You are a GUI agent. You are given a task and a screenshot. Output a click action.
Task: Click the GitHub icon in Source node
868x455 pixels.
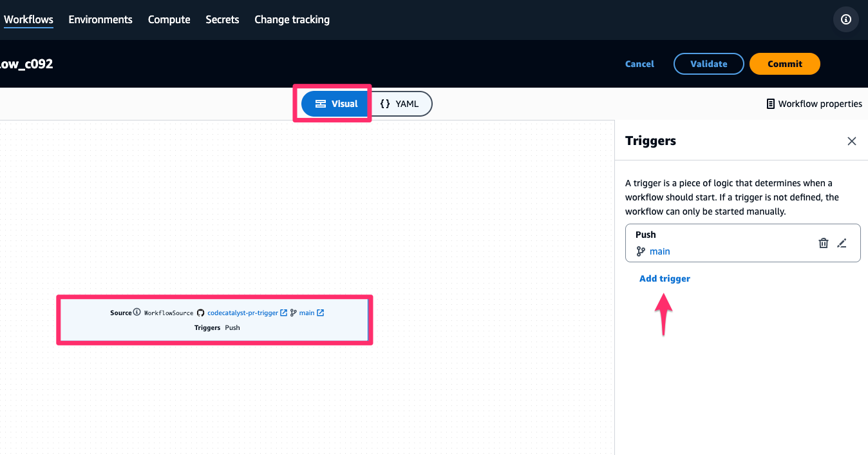pos(200,313)
